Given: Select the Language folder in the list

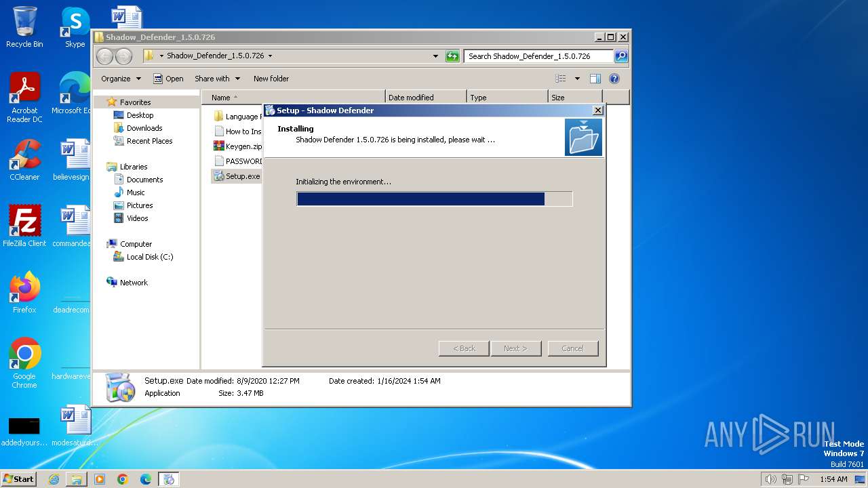Looking at the screenshot, I should [x=237, y=117].
